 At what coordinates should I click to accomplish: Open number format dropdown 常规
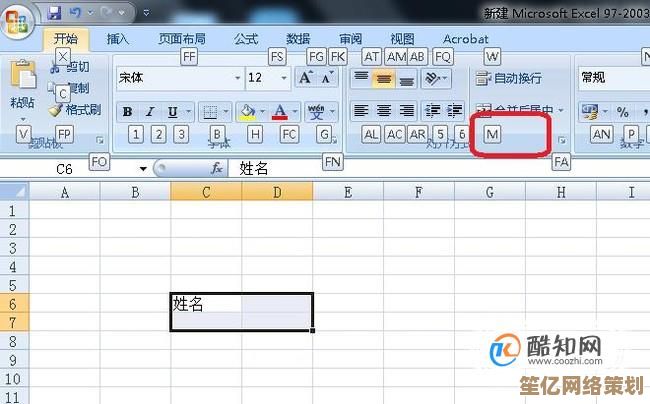614,77
